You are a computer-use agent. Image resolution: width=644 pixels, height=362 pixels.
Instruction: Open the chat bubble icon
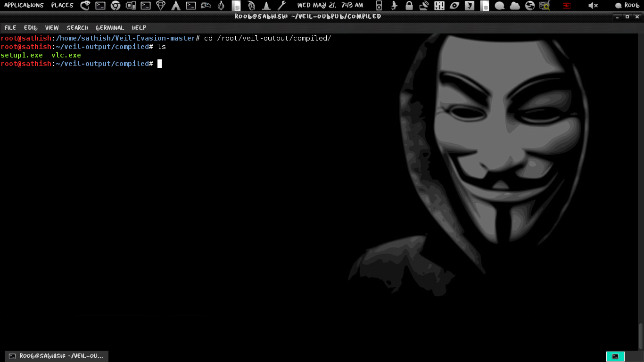[500, 6]
